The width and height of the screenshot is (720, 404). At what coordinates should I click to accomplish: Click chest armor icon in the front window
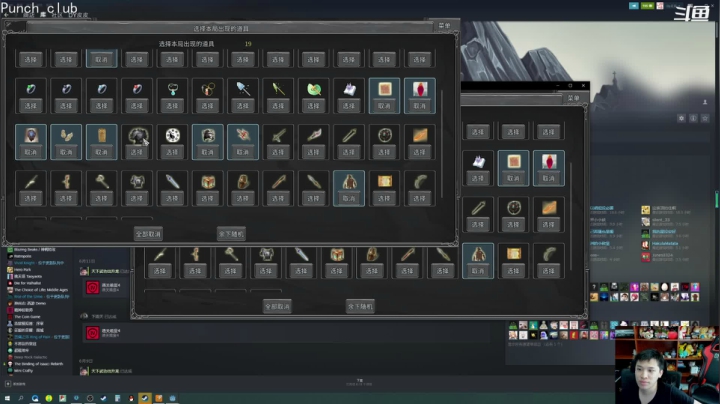pos(137,182)
